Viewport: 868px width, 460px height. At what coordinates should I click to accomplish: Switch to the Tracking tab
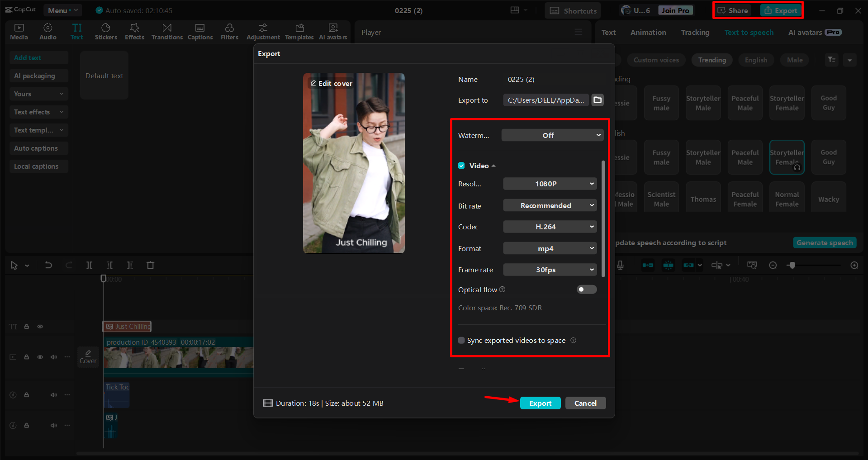point(695,32)
